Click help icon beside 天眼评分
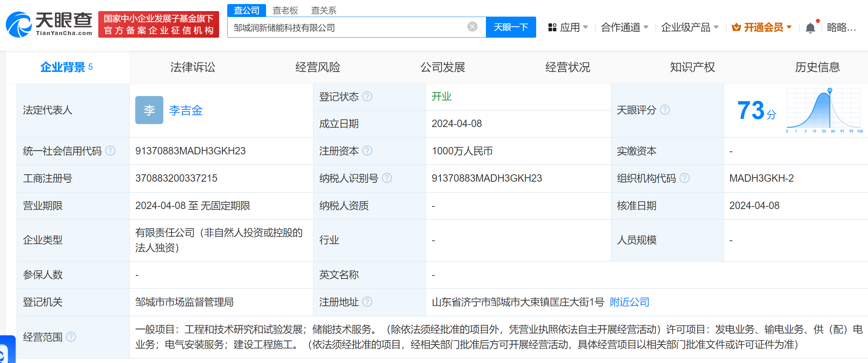This screenshot has width=868, height=363. [x=665, y=110]
